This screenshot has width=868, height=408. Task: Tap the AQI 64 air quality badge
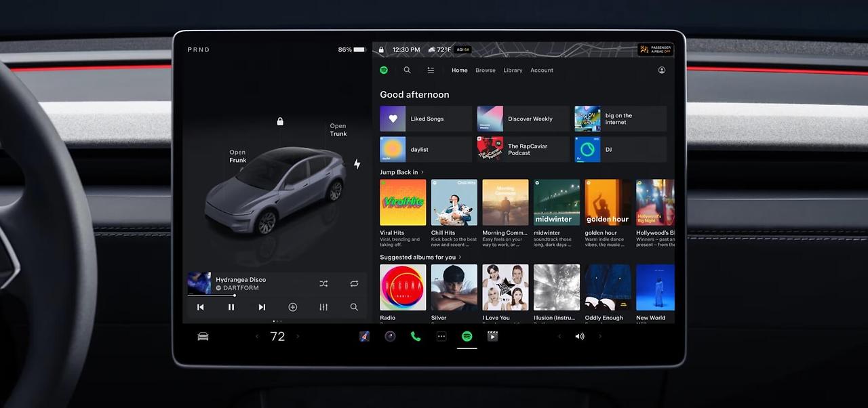(x=463, y=49)
